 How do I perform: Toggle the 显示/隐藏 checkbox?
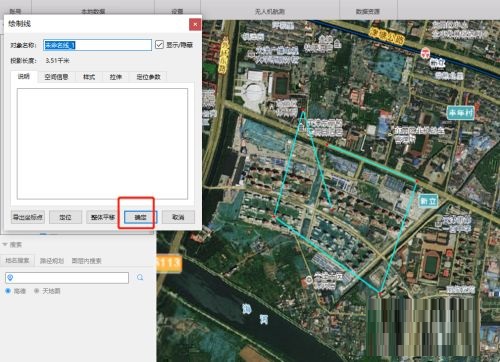(159, 44)
